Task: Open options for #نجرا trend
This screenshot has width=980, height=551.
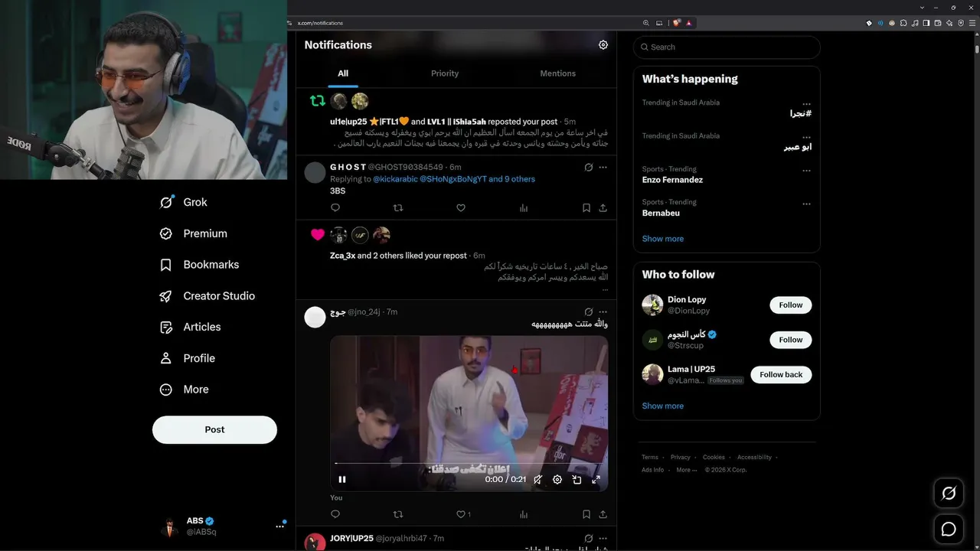Action: click(x=806, y=103)
